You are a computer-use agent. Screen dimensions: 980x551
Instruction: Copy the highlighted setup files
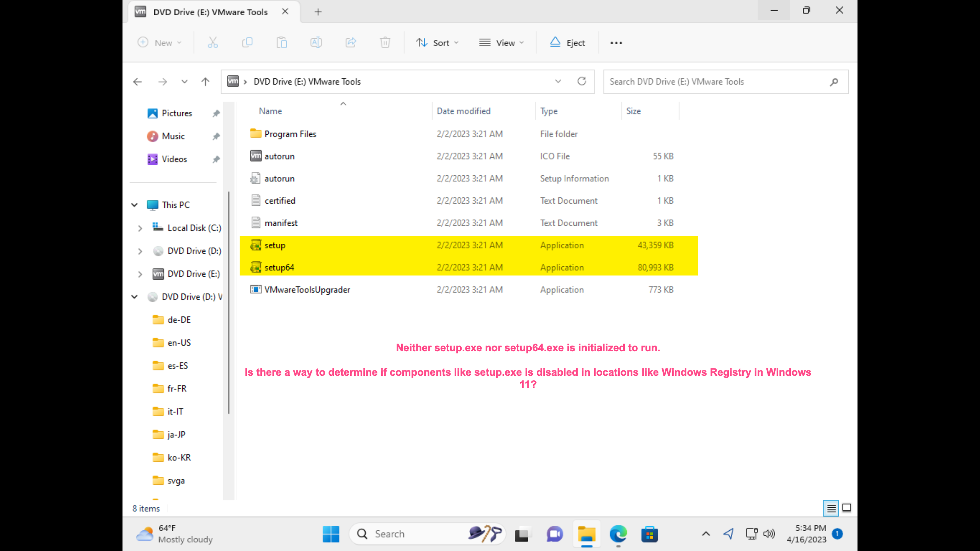247,42
